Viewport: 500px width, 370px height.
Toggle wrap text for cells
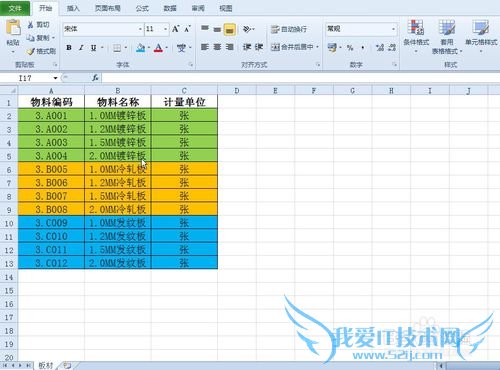(289, 29)
